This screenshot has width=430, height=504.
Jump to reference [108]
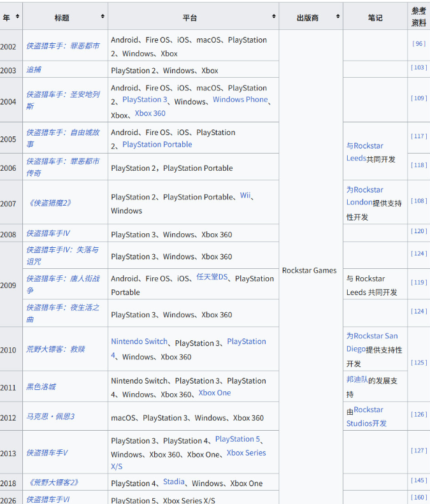pos(419,201)
